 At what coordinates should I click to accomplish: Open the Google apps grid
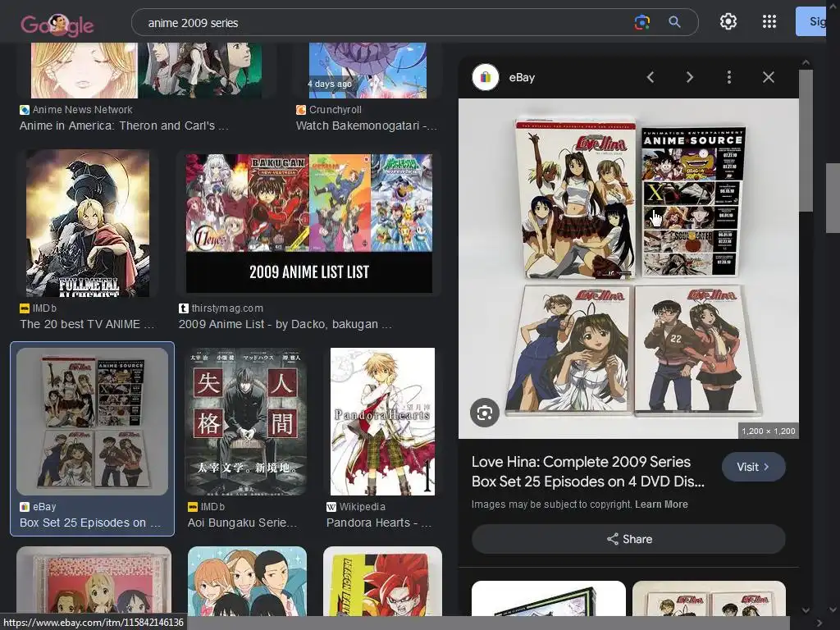(769, 21)
